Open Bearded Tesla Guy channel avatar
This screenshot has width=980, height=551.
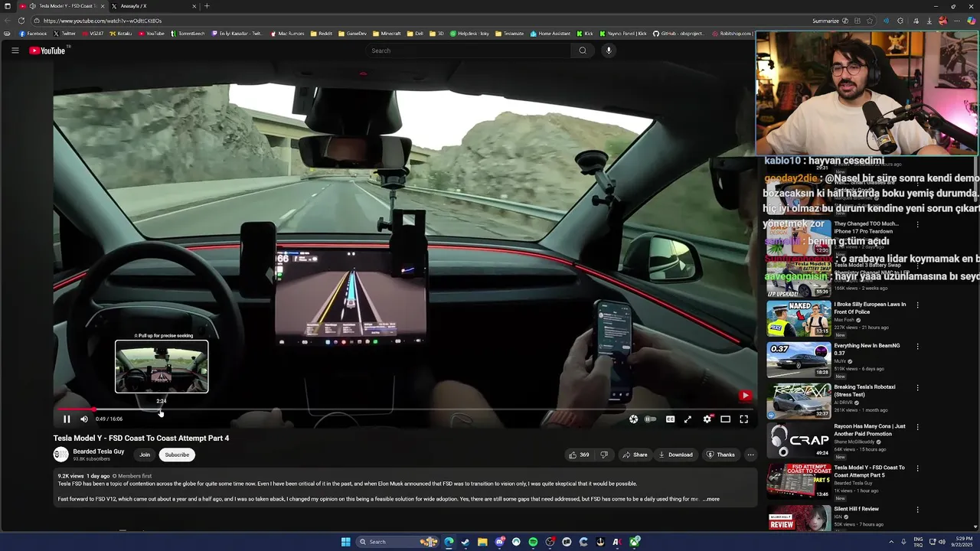pos(61,455)
